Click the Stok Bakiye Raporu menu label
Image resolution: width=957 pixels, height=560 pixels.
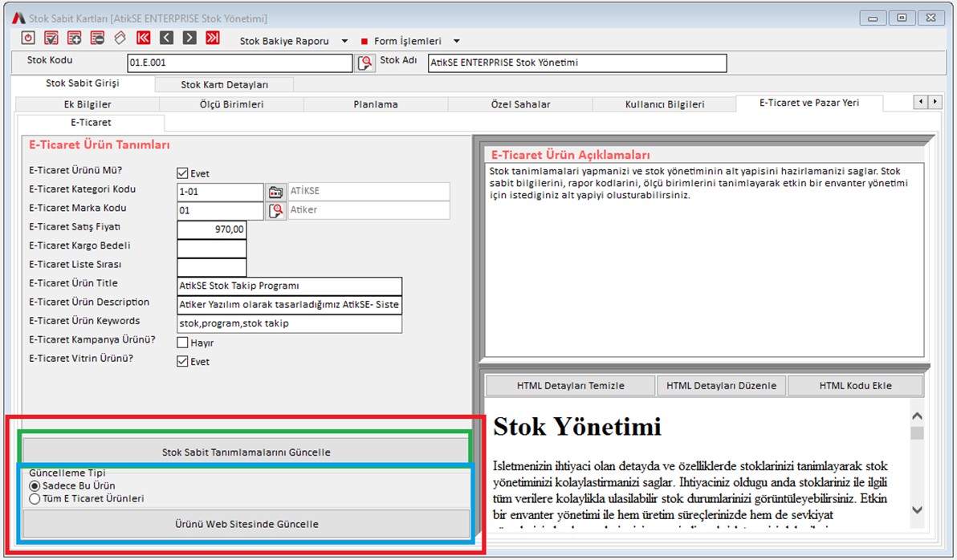[284, 42]
